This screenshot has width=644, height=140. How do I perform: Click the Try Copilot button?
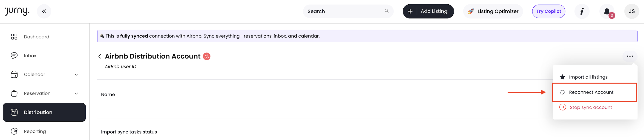[x=549, y=11]
